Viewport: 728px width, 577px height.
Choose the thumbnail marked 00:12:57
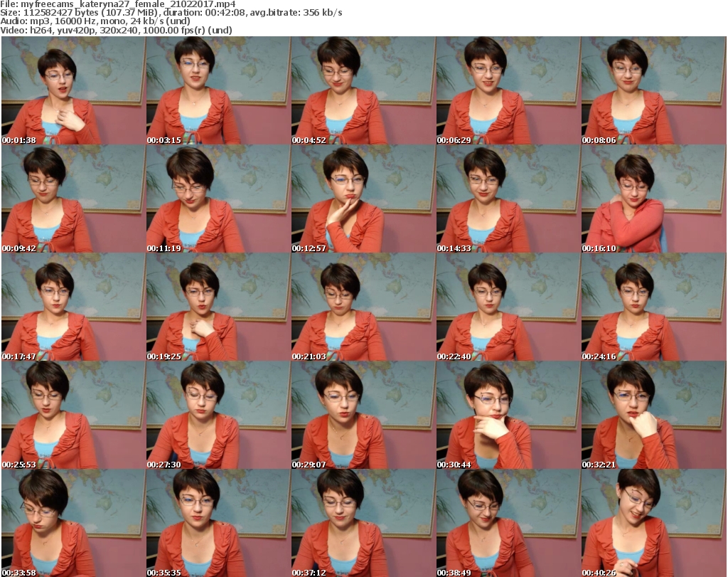(x=363, y=198)
